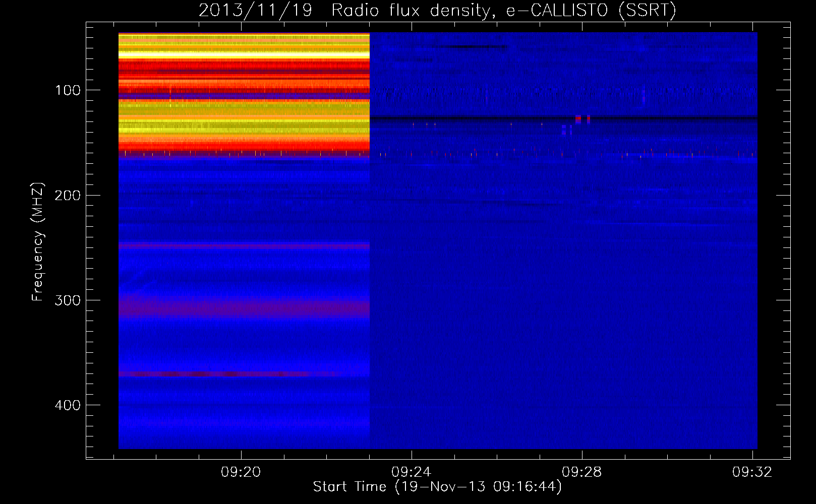Click the 'Start Time (19-Nov-13 09:16:44)' label
Screen dimensions: 816x504
pyautogui.click(x=437, y=487)
